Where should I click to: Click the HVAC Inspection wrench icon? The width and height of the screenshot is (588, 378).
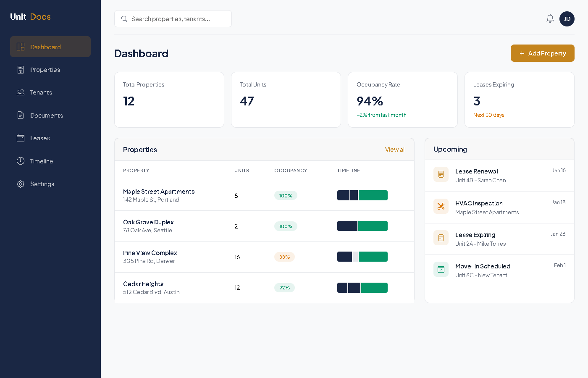(441, 206)
